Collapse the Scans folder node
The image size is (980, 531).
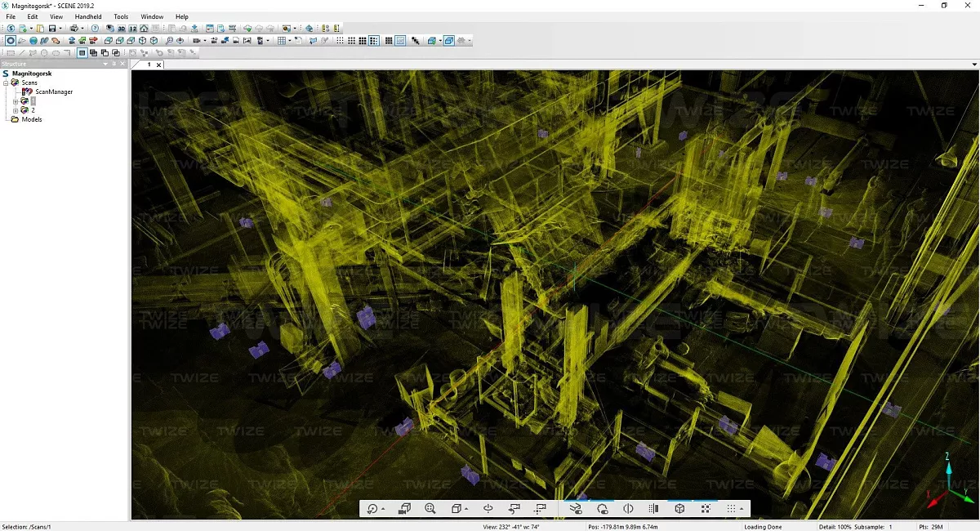pos(6,83)
